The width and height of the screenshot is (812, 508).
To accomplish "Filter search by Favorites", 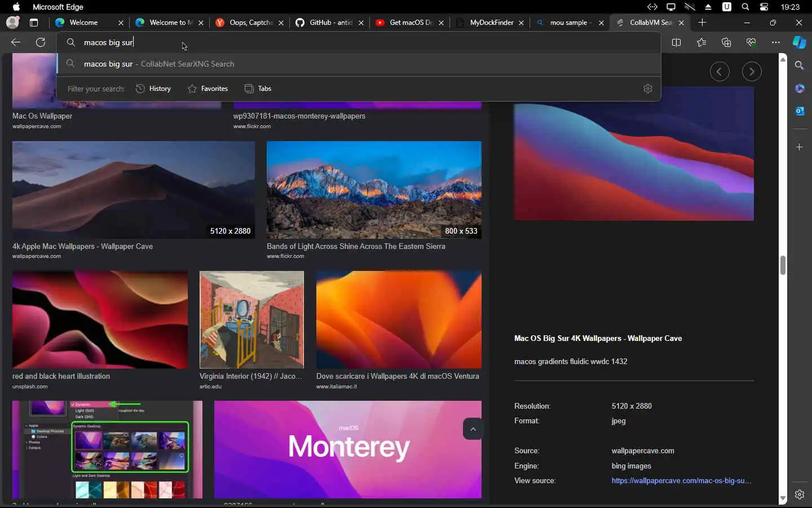I will point(208,89).
